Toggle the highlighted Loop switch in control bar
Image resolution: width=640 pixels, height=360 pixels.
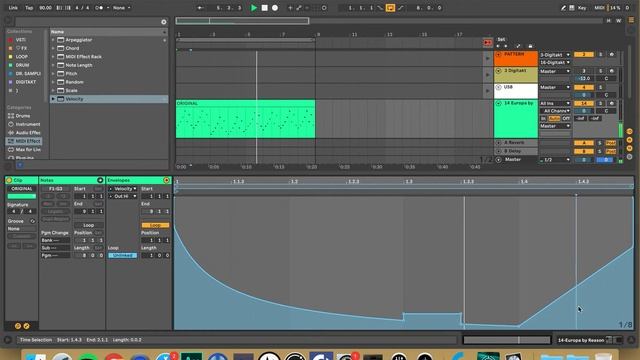pos(390,8)
